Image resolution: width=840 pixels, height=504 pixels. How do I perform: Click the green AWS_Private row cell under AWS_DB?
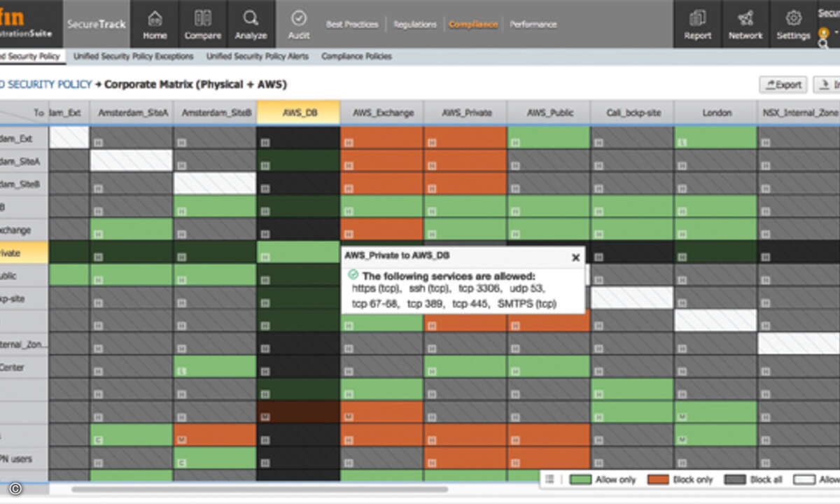(299, 252)
